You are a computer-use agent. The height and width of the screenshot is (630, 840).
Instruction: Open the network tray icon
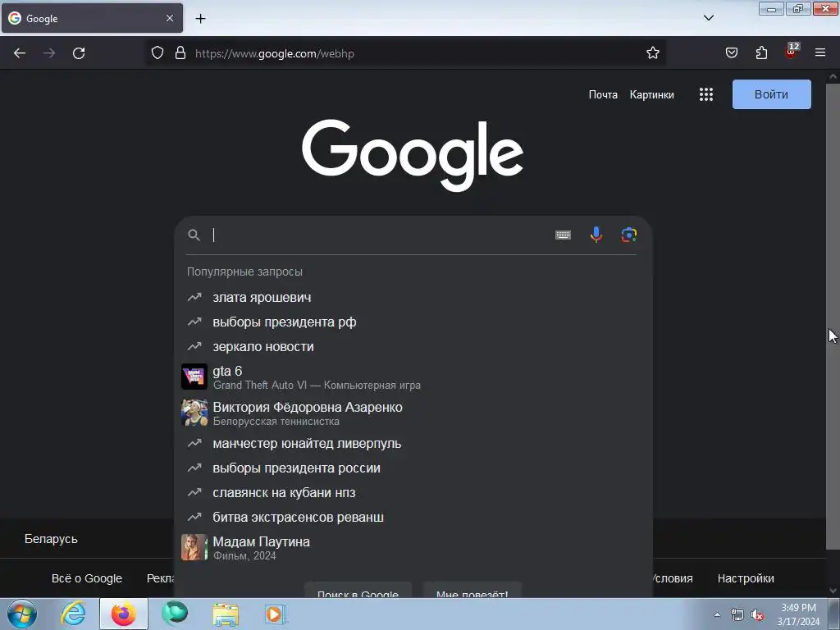pos(737,615)
